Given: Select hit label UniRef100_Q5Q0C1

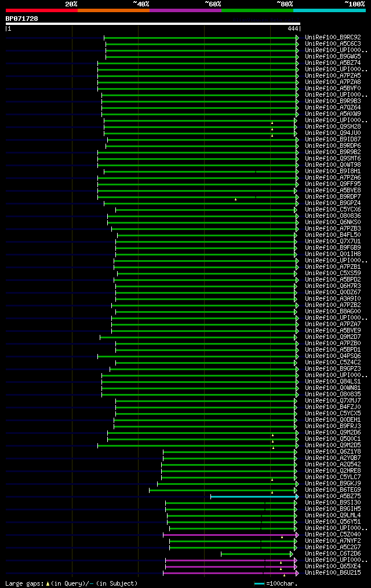Looking at the screenshot, I should coord(333,439).
